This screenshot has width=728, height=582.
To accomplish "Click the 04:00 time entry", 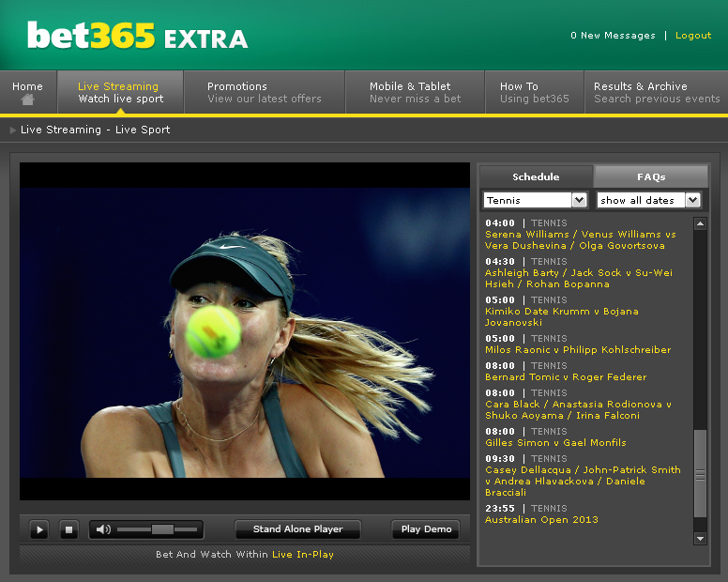I will [500, 223].
